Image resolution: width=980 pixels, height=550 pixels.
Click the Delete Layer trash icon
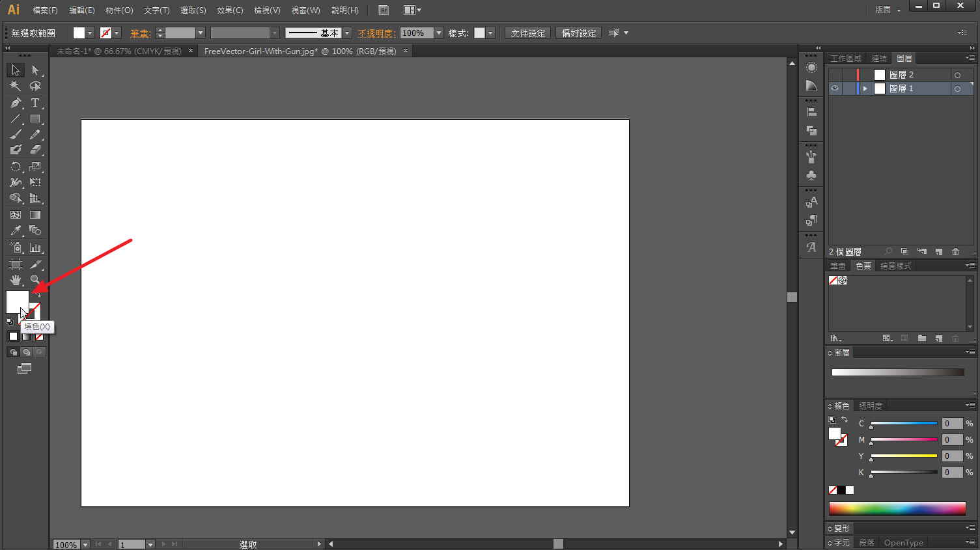(955, 251)
